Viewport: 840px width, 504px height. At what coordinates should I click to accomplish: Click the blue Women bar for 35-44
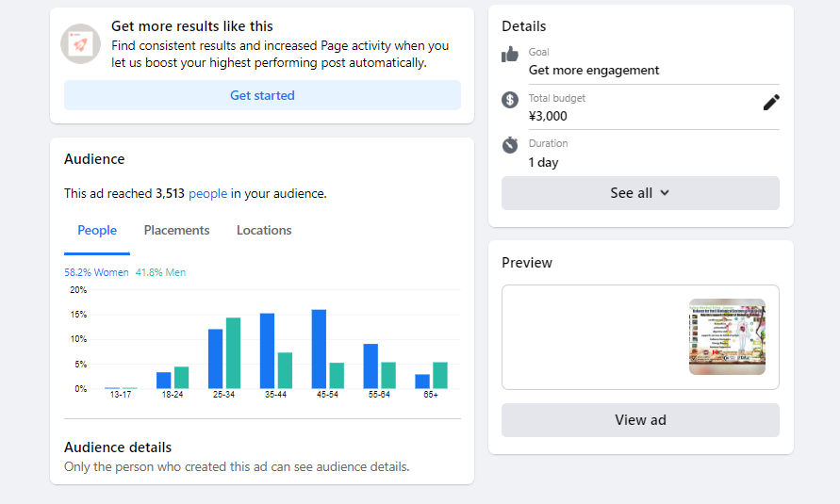(267, 350)
